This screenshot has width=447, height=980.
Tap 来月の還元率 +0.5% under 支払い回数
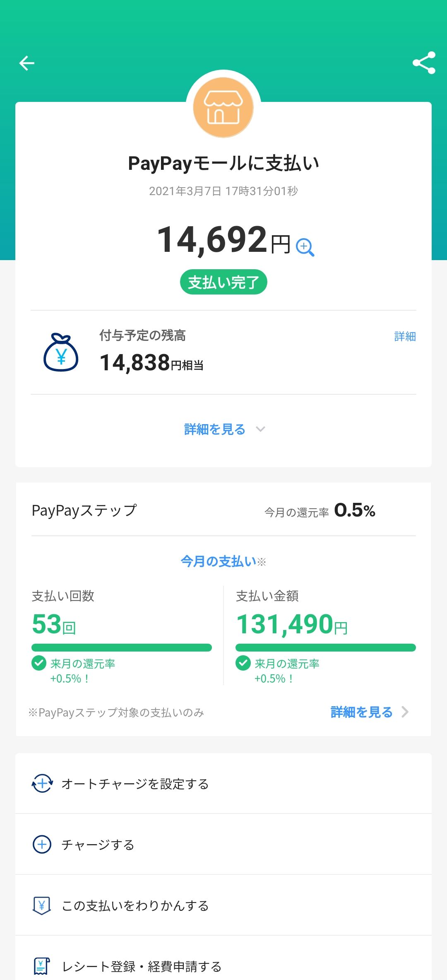pos(82,671)
